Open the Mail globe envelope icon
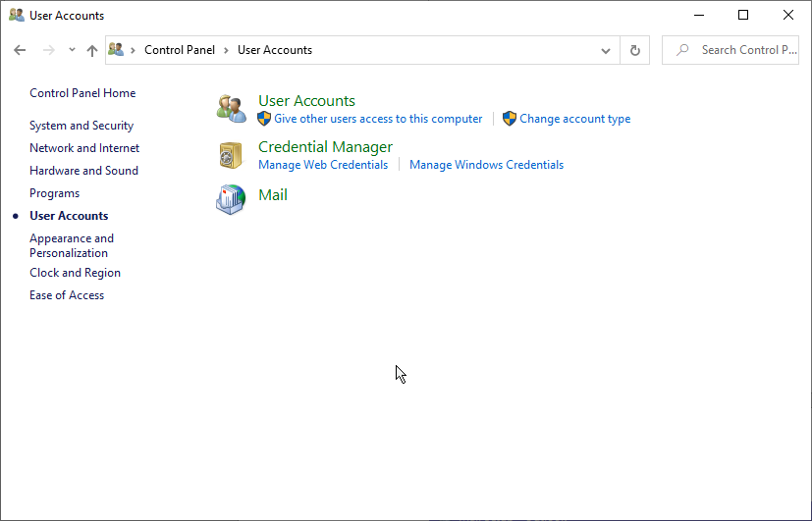This screenshot has width=812, height=521. point(231,199)
